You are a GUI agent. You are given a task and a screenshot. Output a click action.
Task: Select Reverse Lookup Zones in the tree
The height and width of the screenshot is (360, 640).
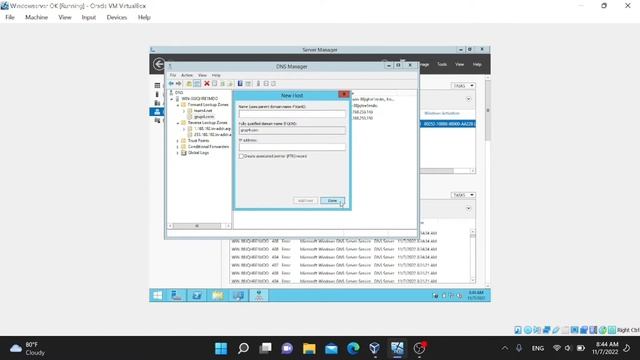coord(207,123)
